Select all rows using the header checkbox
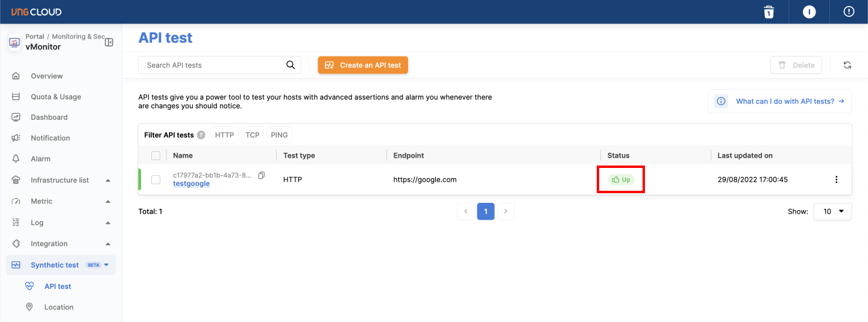Screen dimensions: 868x322 click(156, 155)
